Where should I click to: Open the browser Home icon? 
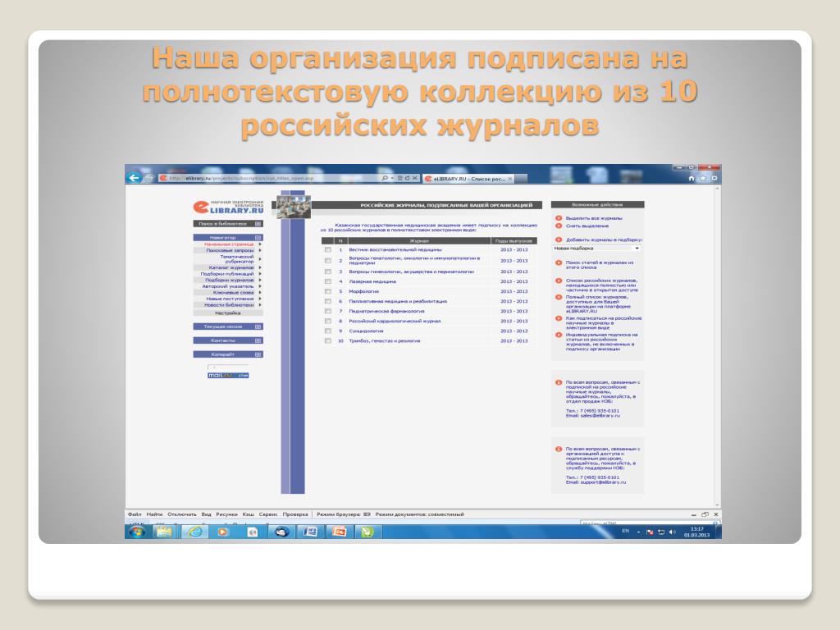[x=691, y=178]
